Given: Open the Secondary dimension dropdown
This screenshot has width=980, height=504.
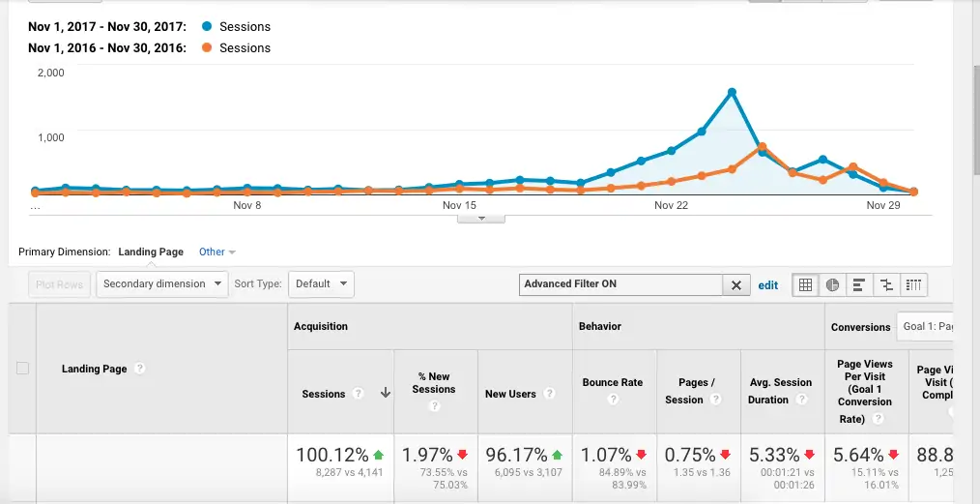Looking at the screenshot, I should click(x=162, y=283).
